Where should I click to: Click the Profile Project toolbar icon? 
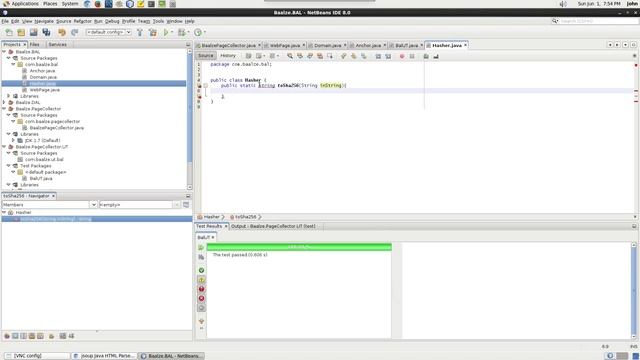[198, 32]
